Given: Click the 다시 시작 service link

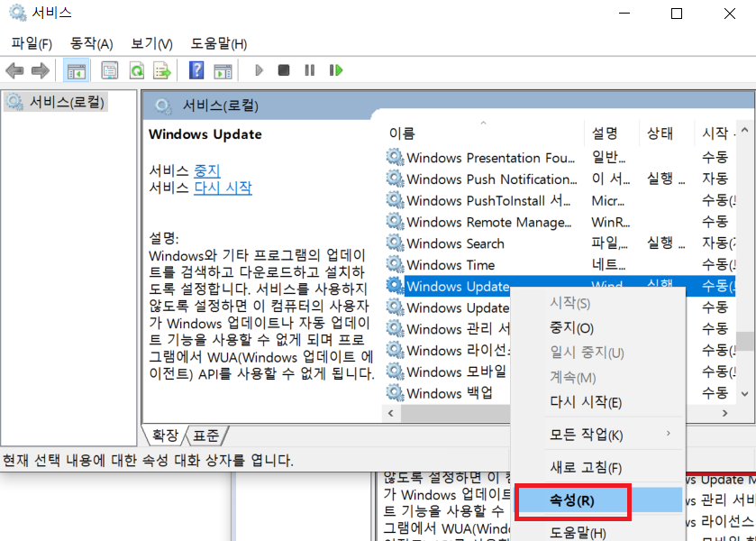Looking at the screenshot, I should 223,188.
